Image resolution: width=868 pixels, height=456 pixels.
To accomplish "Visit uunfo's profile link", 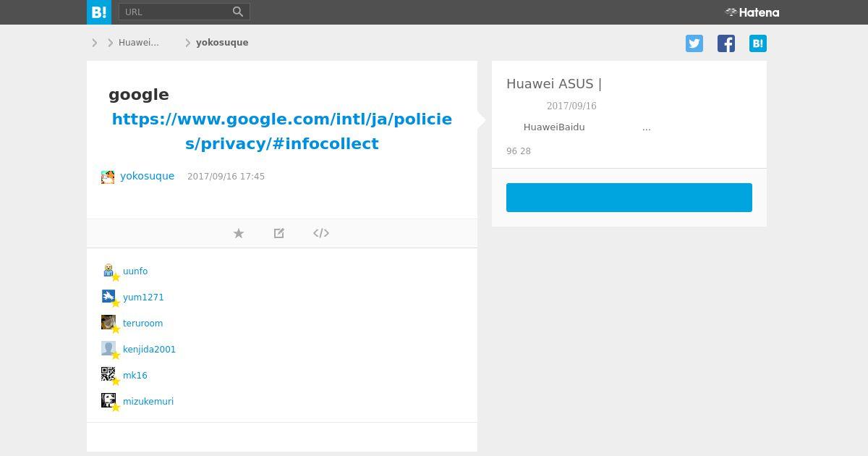I will point(135,271).
